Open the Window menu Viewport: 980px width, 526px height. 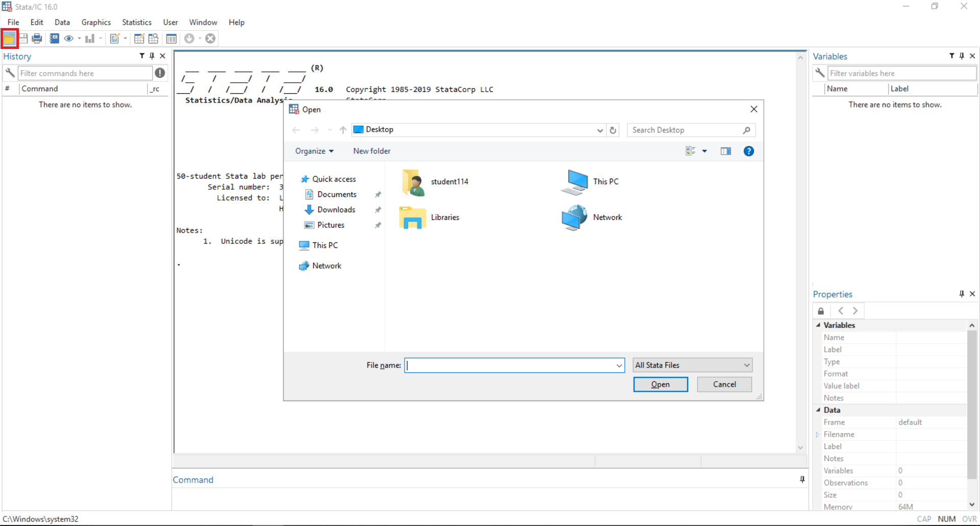(x=203, y=22)
